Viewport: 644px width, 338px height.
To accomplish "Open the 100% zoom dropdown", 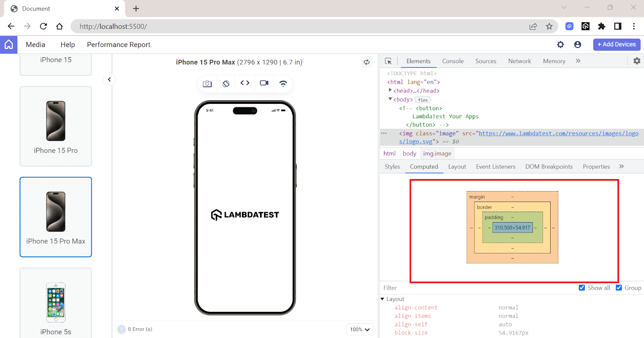I will [360, 330].
